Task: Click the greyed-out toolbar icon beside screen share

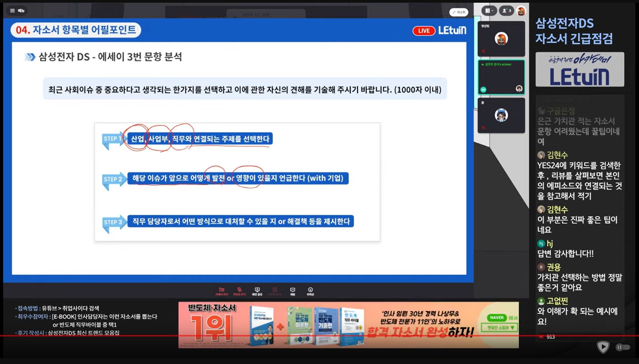Action: click(x=275, y=291)
